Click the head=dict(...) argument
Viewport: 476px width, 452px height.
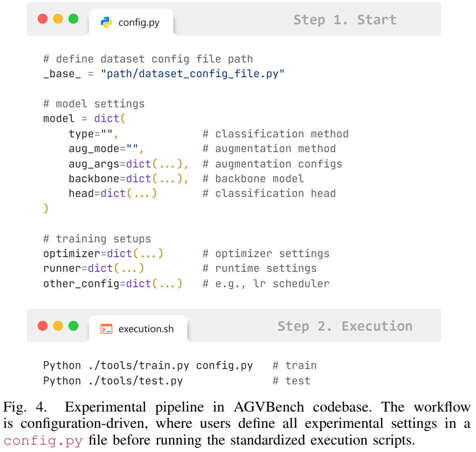113,193
